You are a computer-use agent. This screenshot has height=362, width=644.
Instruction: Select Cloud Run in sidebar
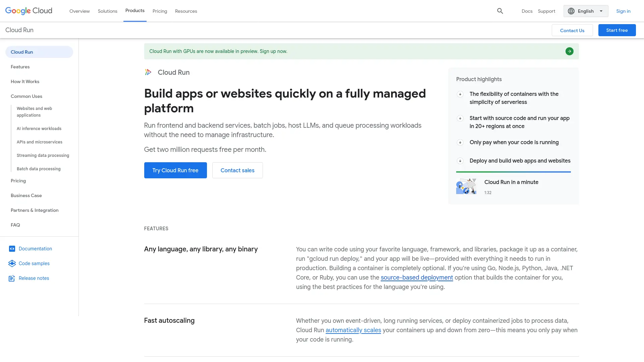(39, 52)
